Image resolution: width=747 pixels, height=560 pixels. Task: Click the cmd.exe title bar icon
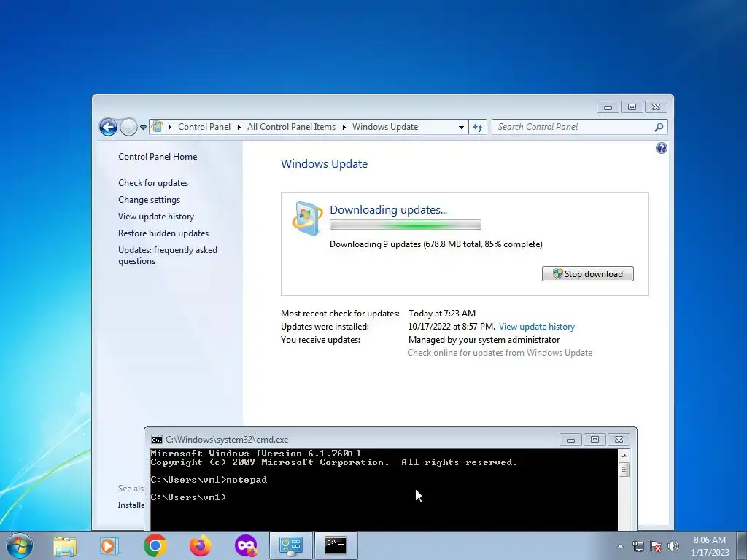(x=156, y=440)
